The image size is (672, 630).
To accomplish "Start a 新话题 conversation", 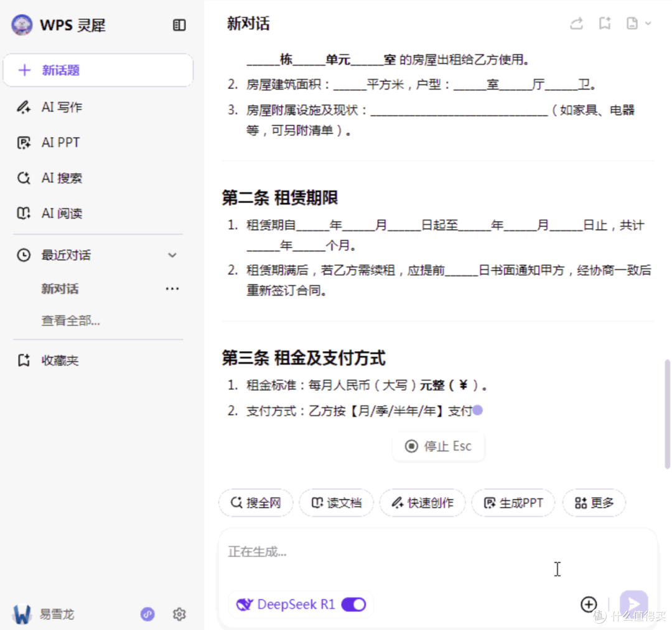I will [x=98, y=70].
